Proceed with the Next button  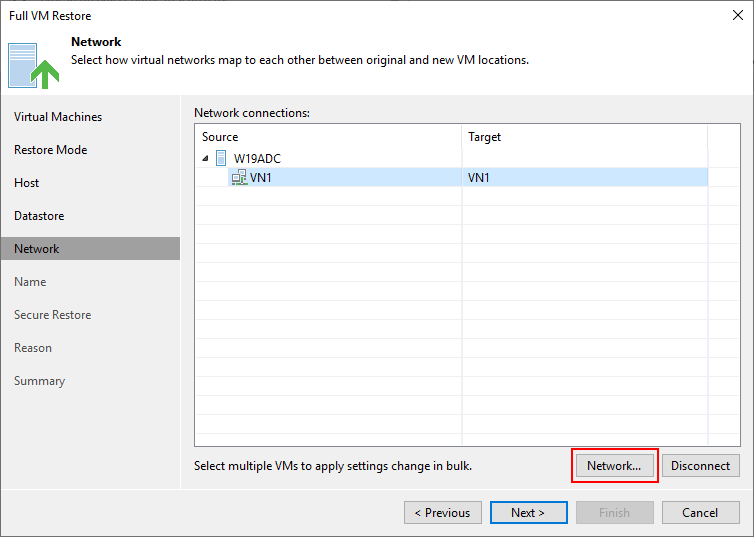point(528,512)
